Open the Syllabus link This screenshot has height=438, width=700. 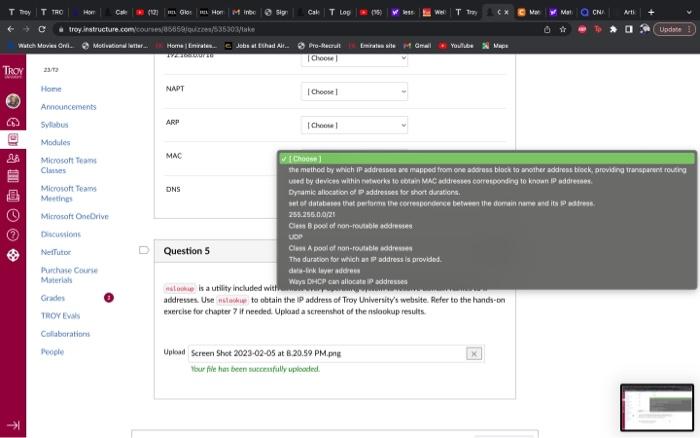pos(54,125)
